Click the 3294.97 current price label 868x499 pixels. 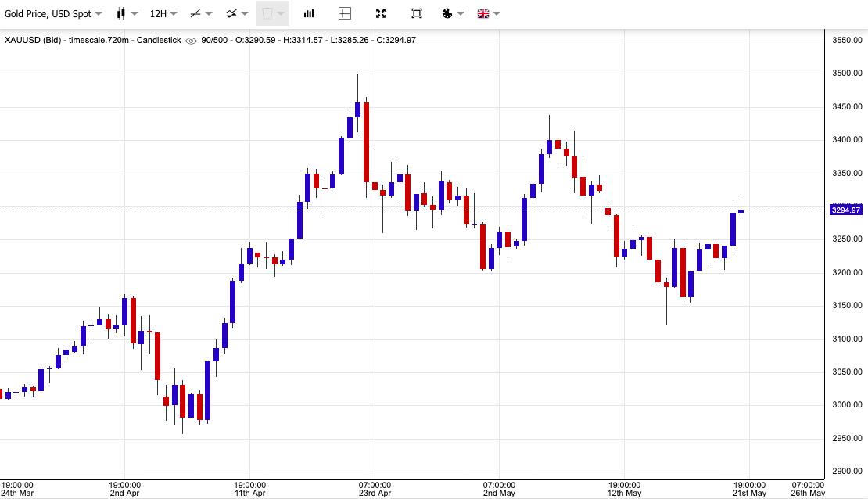846,210
